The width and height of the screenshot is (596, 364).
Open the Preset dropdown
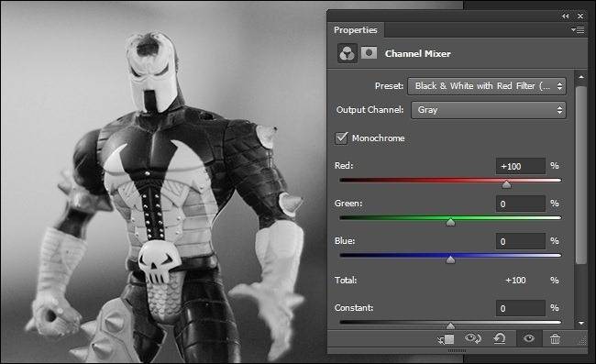487,86
